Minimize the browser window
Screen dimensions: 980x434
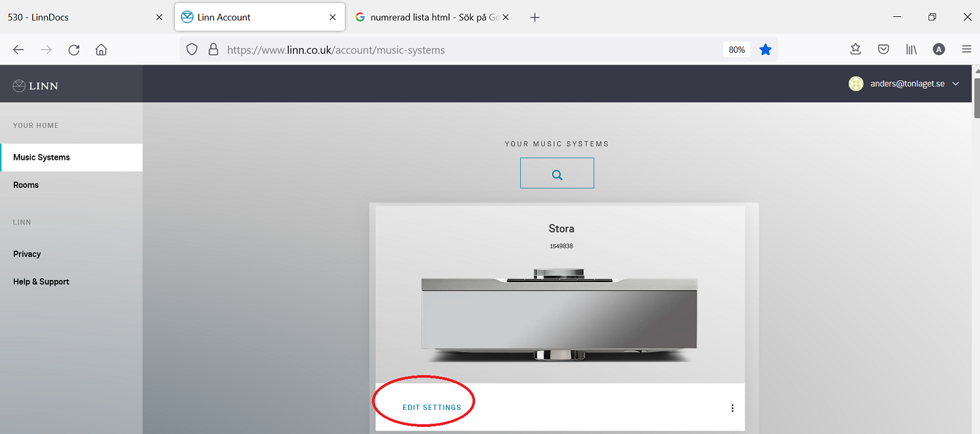click(x=897, y=17)
